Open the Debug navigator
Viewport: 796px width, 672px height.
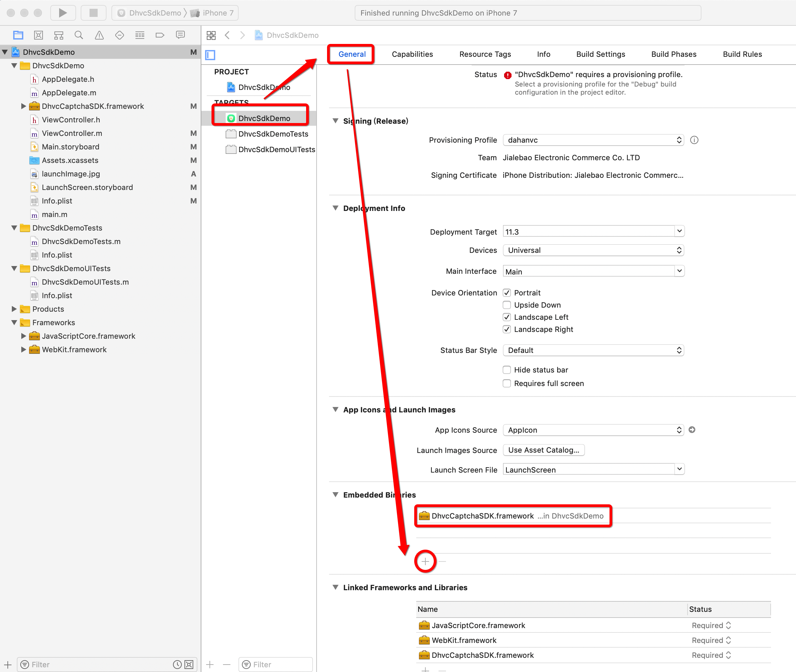(140, 35)
